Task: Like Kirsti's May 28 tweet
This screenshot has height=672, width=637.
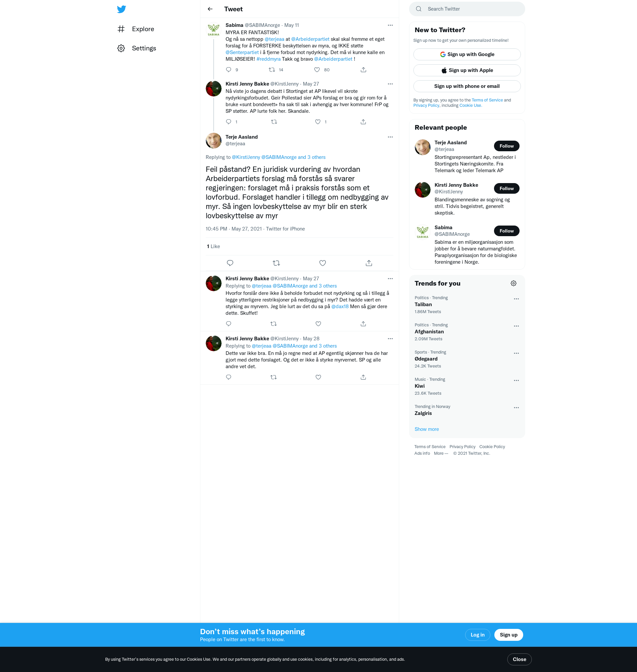Action: point(318,377)
